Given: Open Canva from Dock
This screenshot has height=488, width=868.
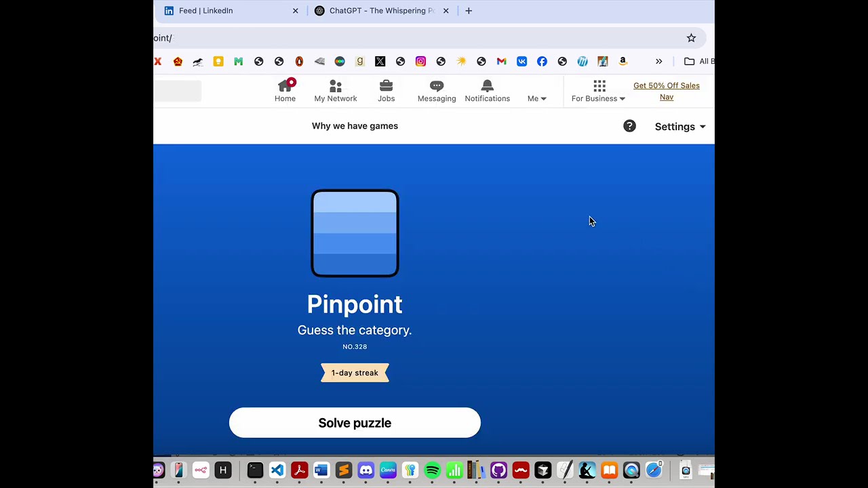Looking at the screenshot, I should 388,470.
